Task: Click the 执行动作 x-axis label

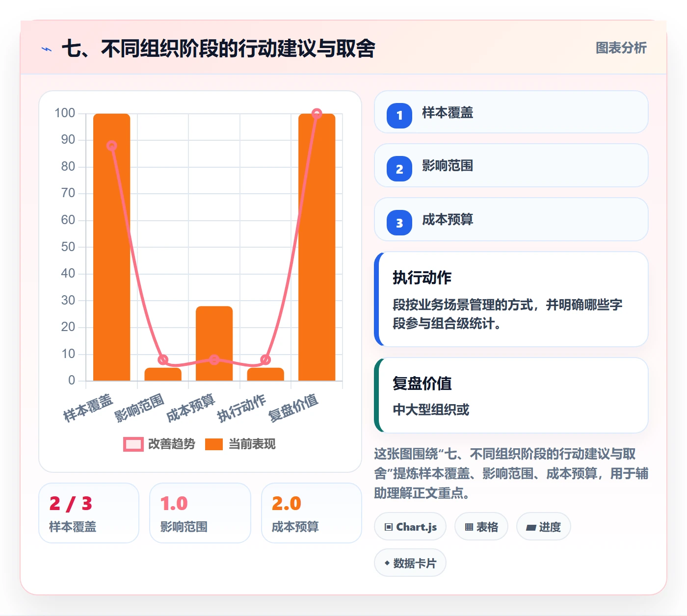Action: (x=242, y=408)
